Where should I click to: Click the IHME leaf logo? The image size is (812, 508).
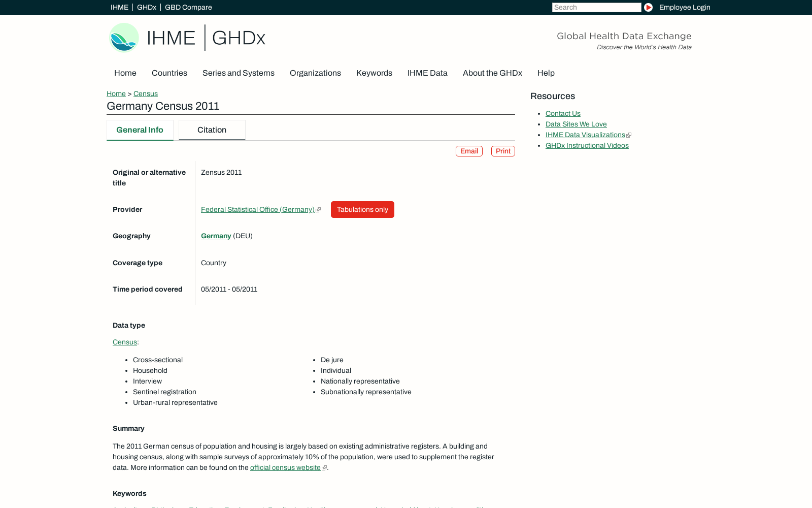(124, 38)
